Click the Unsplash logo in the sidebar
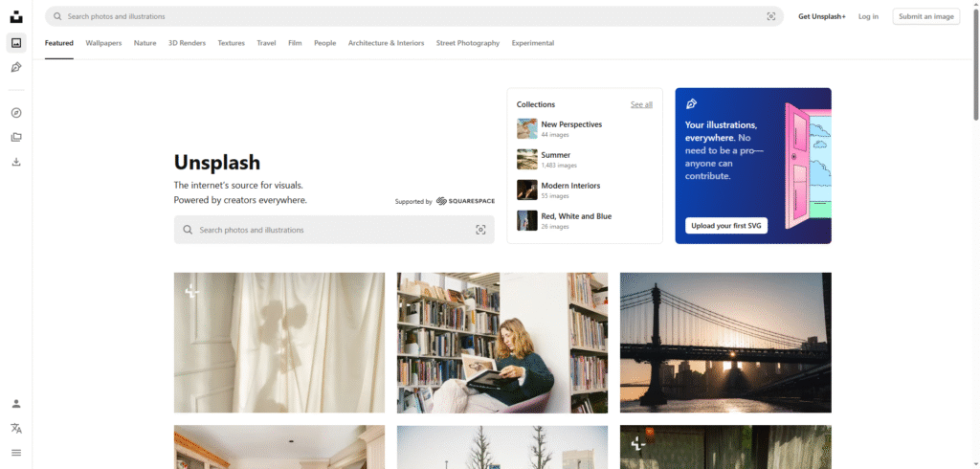Image resolution: width=980 pixels, height=469 pixels. coord(16,16)
